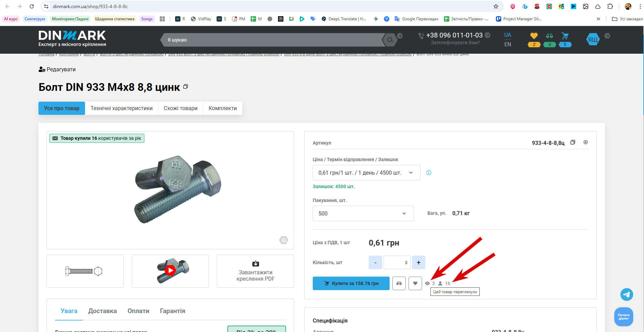Switch site language to EN
This screenshot has height=332, width=644.
tap(508, 44)
